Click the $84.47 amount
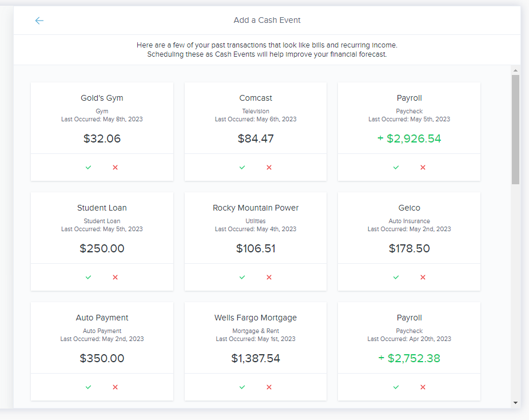 [x=256, y=138]
